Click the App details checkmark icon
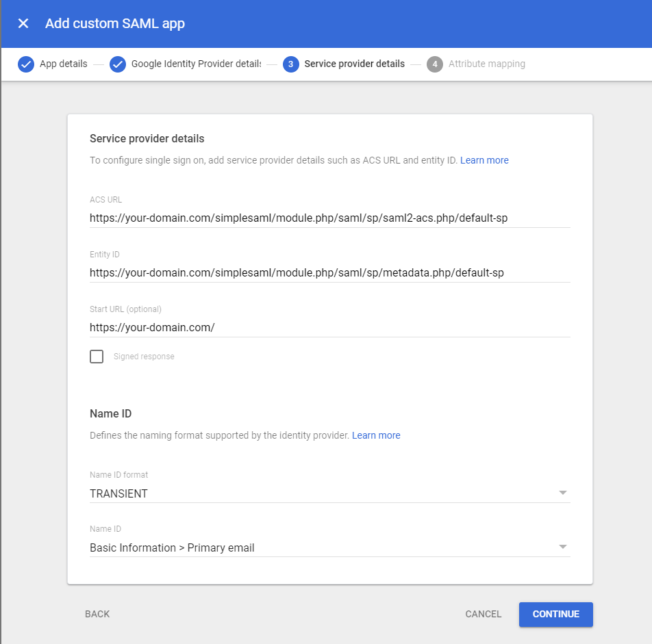The height and width of the screenshot is (644, 652). click(x=26, y=64)
